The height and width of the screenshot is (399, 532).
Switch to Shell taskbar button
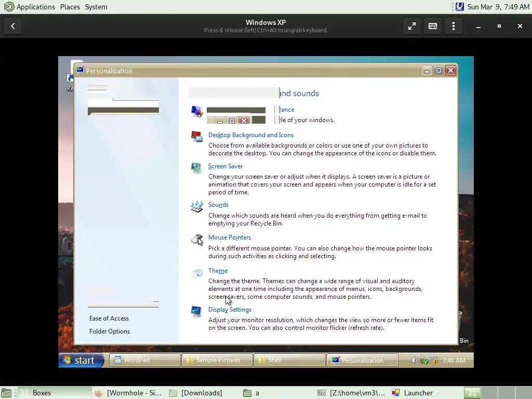tap(289, 360)
